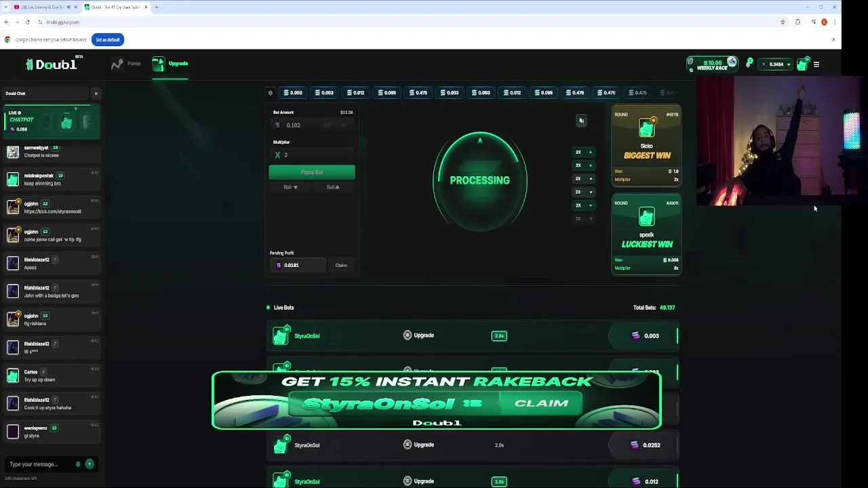Click Set as default Chrome button

[108, 40]
